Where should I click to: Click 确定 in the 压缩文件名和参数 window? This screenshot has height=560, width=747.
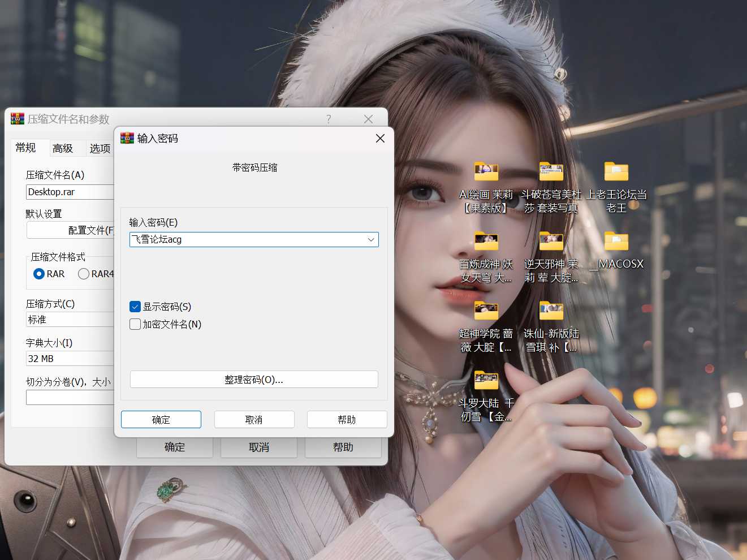click(x=175, y=447)
